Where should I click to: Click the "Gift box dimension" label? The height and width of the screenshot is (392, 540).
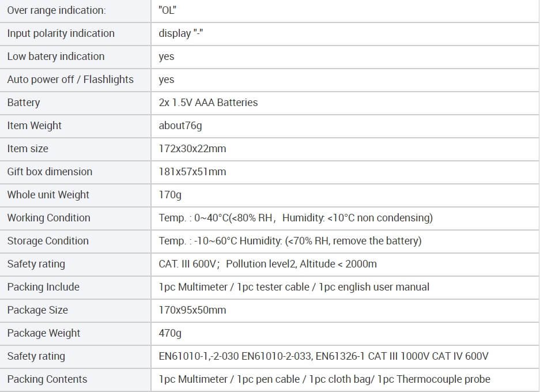click(50, 172)
